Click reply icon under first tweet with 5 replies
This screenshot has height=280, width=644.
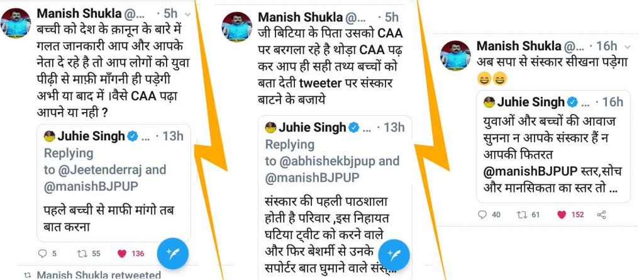point(42,254)
